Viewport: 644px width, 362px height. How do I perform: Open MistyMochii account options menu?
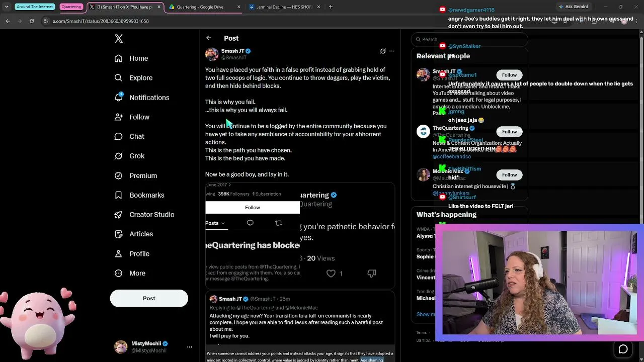pyautogui.click(x=190, y=347)
